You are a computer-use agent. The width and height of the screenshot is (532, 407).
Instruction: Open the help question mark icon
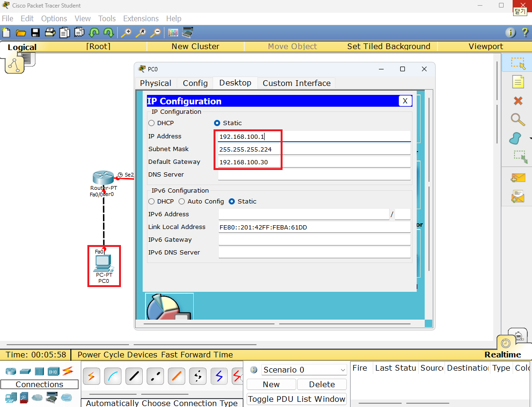525,33
